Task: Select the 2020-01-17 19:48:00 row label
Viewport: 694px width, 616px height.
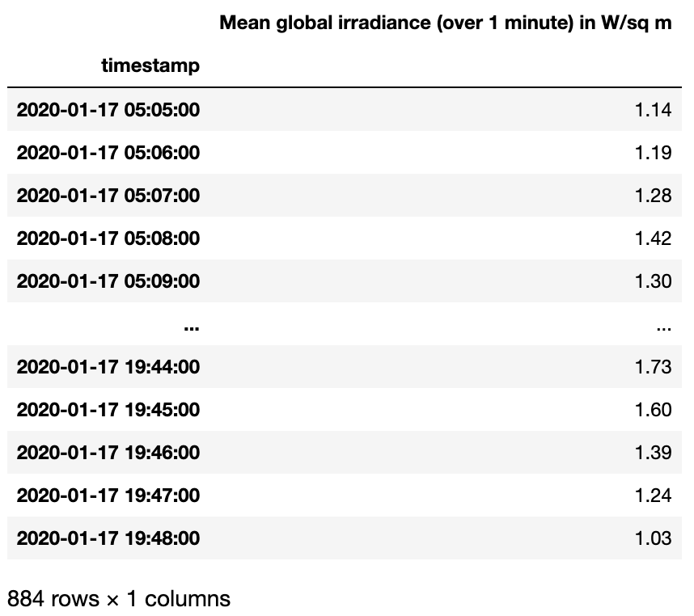Action: (108, 538)
